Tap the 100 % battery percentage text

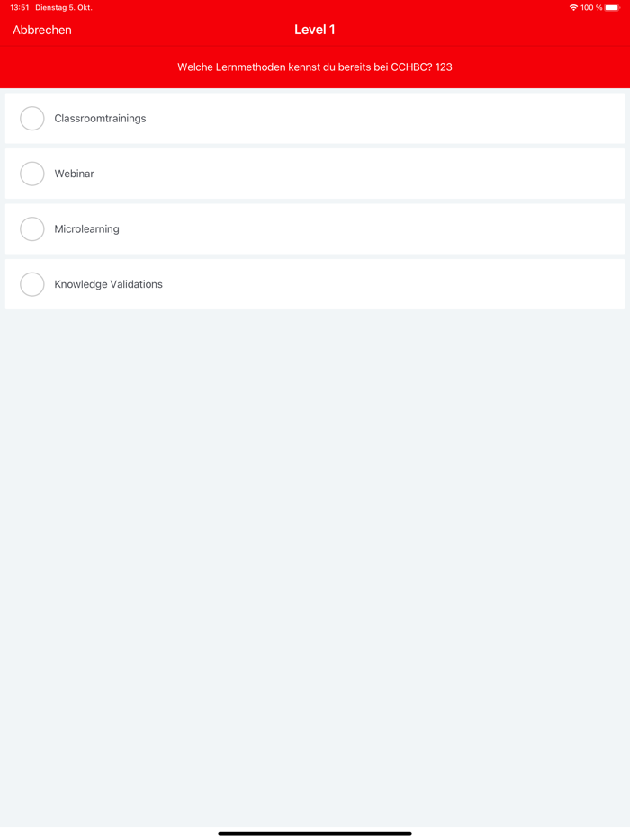tap(591, 8)
